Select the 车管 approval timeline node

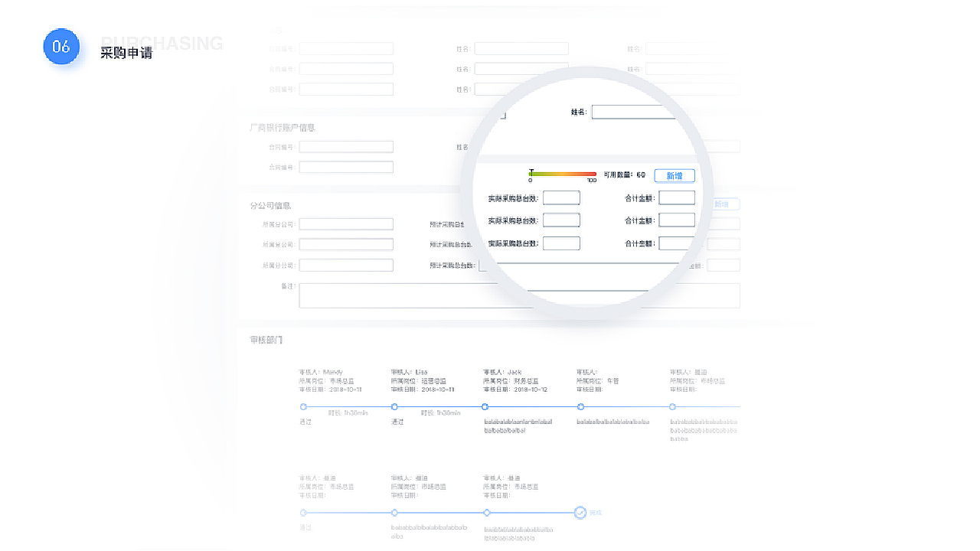click(580, 407)
